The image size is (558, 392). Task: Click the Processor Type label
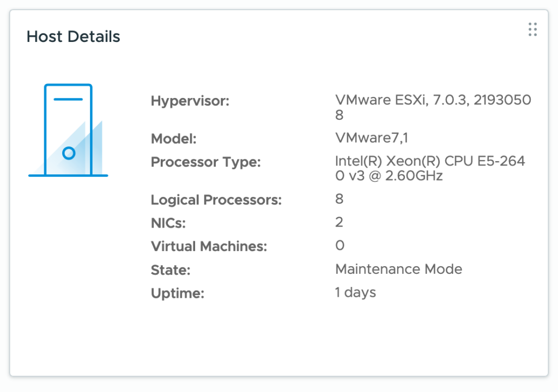tap(206, 162)
